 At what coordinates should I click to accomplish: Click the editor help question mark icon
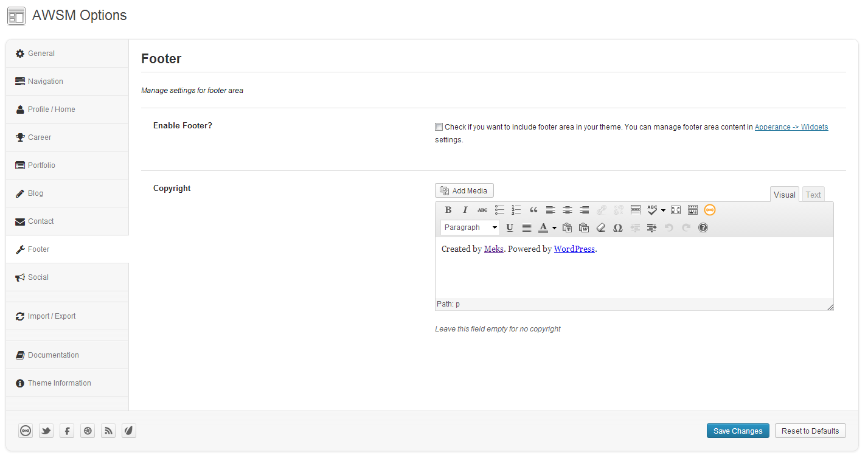click(703, 227)
